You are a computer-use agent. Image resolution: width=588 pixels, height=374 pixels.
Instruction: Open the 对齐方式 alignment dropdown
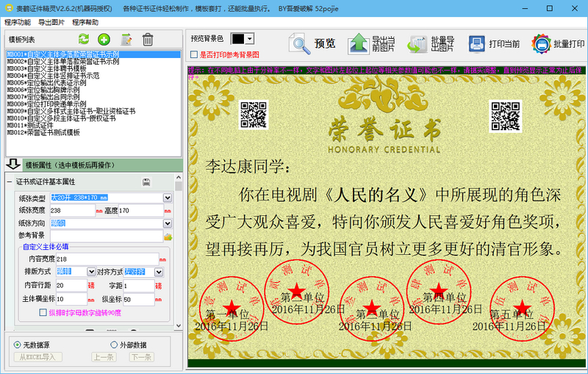point(159,272)
